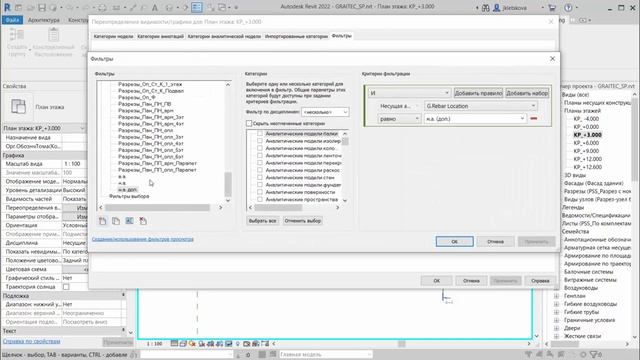Toggle Thin Lines in the quick access toolbar
Image resolution: width=640 pixels, height=360 pixels.
pos(197,7)
